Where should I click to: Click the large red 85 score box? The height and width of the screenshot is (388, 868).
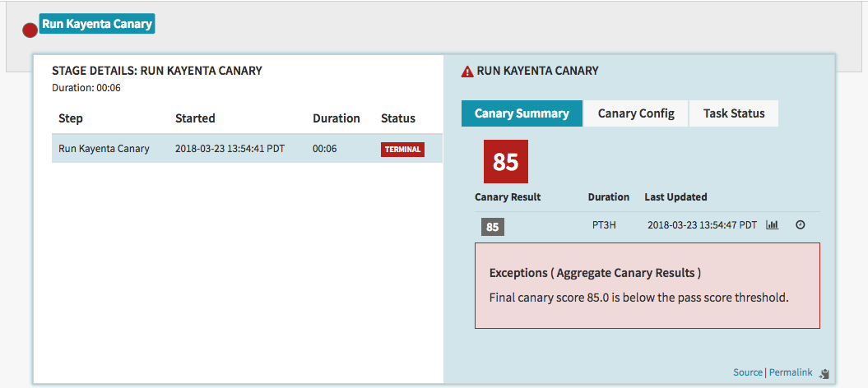tap(506, 161)
